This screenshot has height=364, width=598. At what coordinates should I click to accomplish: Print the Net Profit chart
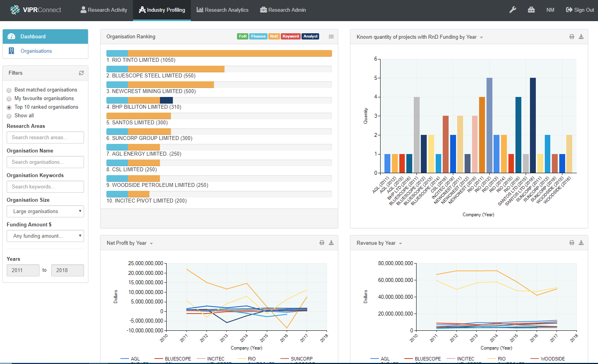pyautogui.click(x=322, y=243)
